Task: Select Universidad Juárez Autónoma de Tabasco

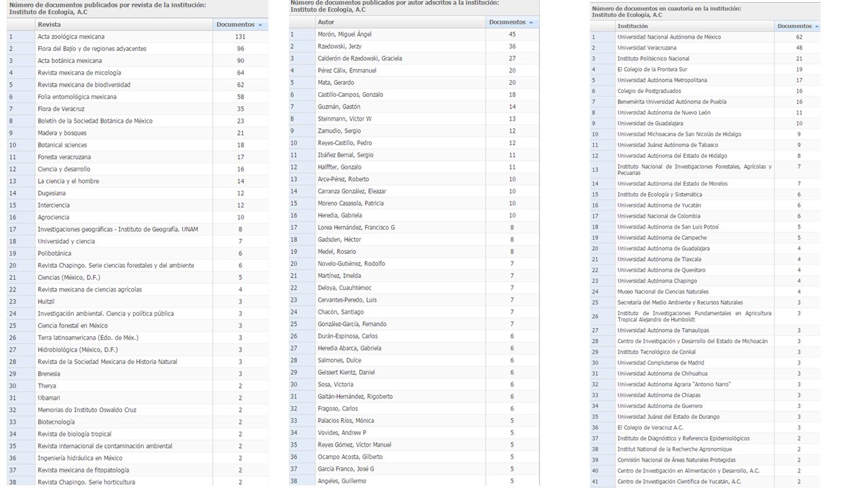Action: tap(705, 146)
